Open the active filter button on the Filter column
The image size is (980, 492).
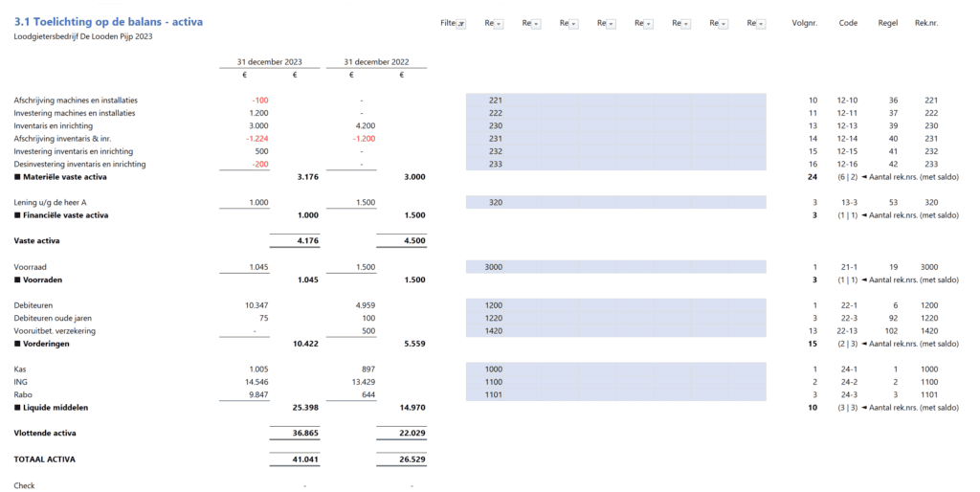461,23
